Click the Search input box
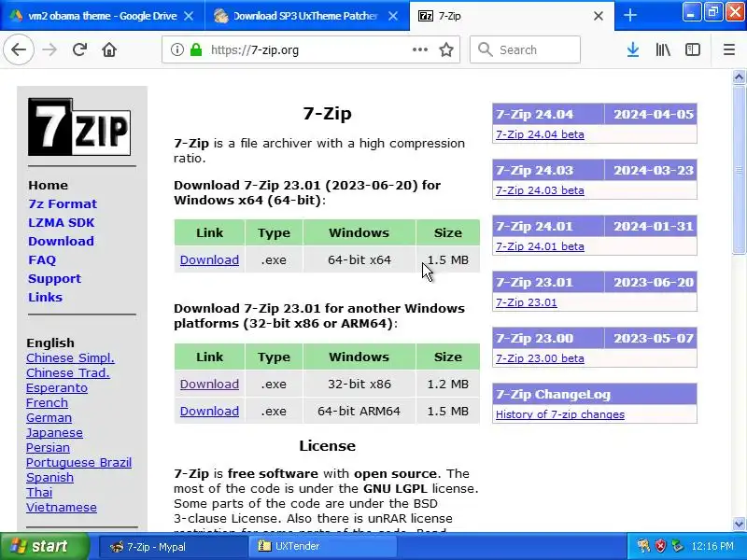 coord(525,49)
